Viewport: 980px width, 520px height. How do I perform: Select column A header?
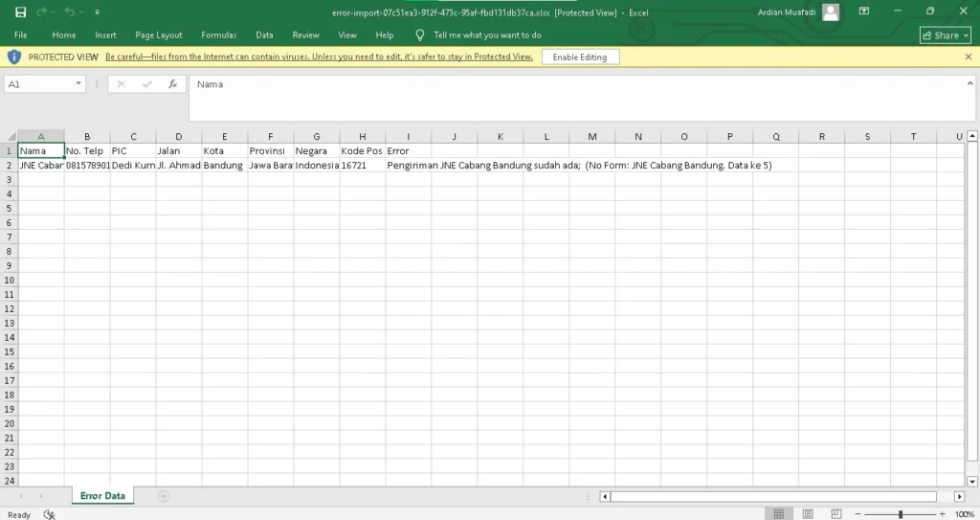41,136
